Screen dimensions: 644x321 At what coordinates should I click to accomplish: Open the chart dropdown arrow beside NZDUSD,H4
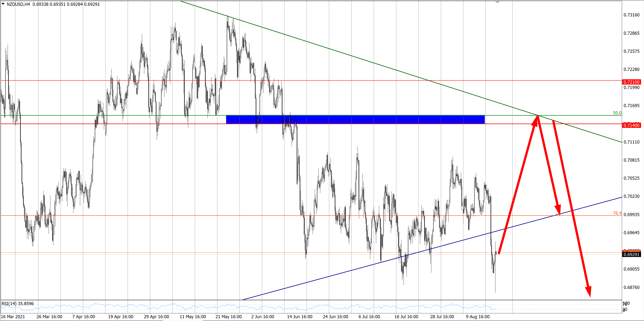(3, 4)
